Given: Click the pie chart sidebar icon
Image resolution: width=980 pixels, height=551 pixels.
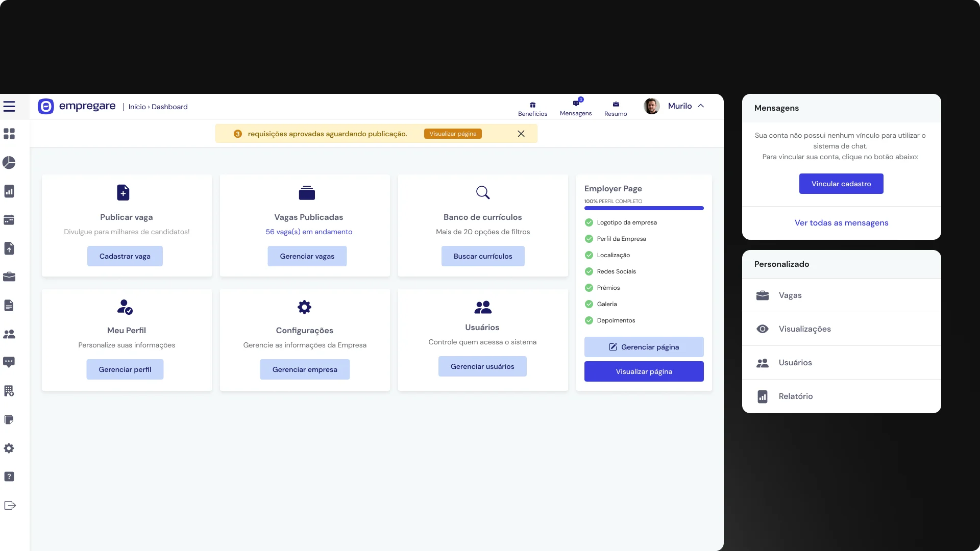Looking at the screenshot, I should [x=9, y=163].
